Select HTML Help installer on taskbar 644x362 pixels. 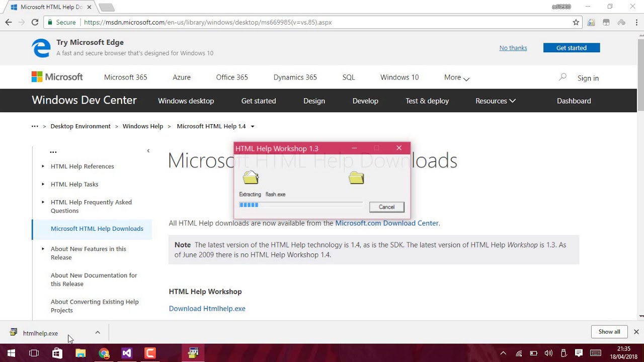(x=193, y=353)
